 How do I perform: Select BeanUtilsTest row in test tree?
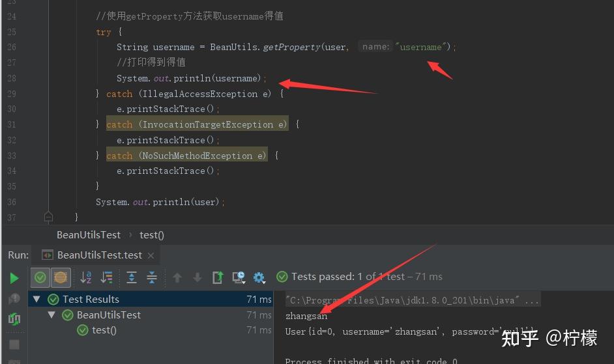tap(151, 315)
